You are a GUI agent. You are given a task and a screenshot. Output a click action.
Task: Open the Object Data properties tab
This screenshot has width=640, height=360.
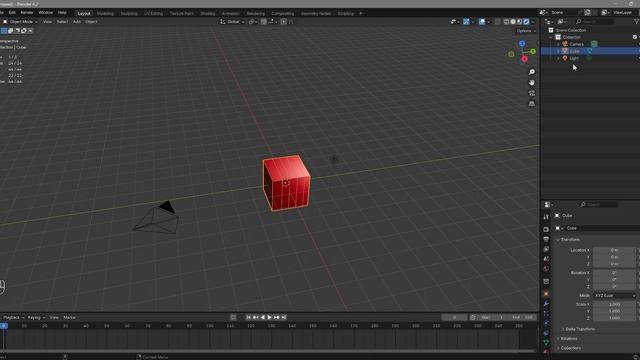pyautogui.click(x=546, y=342)
